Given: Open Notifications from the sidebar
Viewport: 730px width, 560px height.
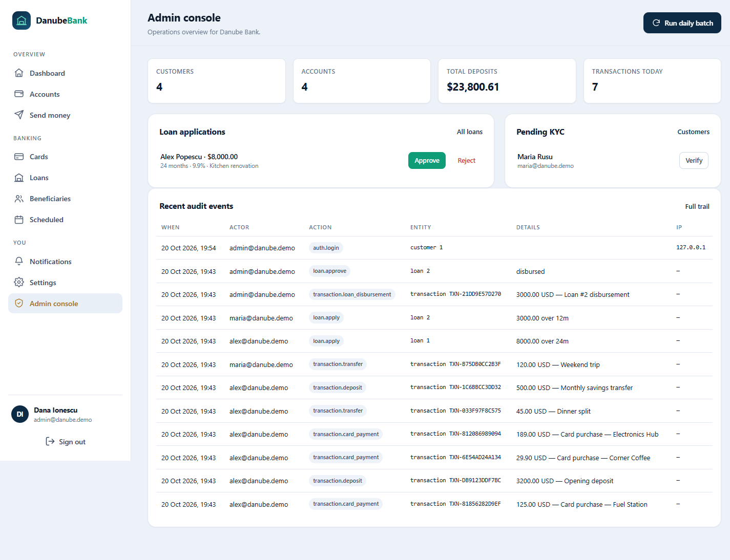Looking at the screenshot, I should coord(65,262).
